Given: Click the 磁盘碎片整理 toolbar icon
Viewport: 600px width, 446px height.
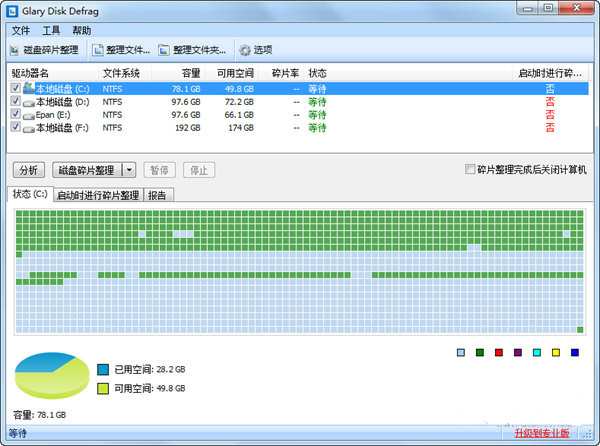Looking at the screenshot, I should (14, 50).
